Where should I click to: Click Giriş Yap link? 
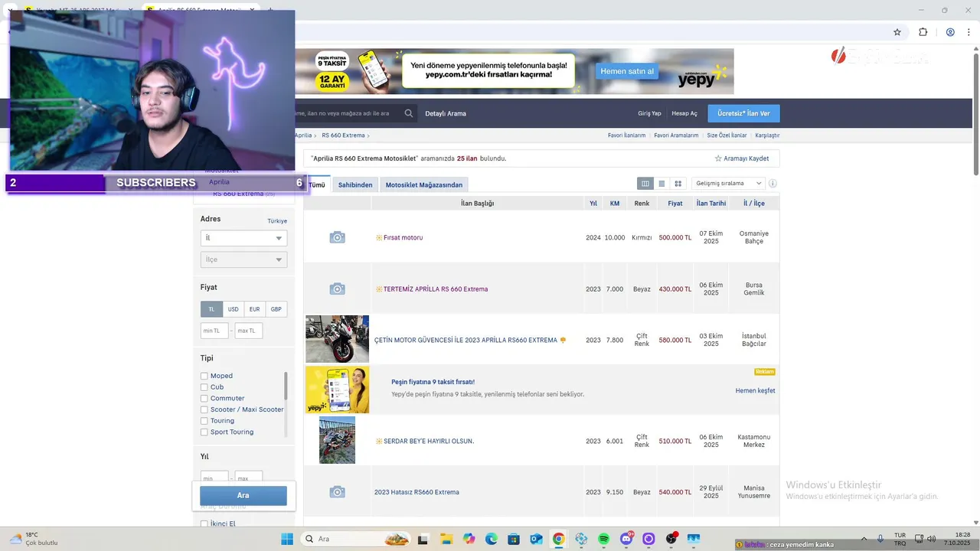click(x=649, y=113)
